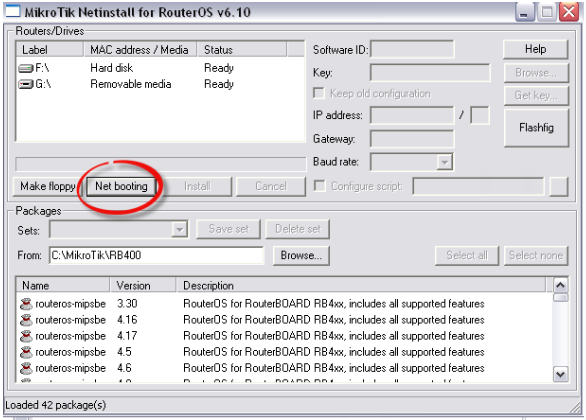Viewport: 586px width, 420px height.
Task: Click the Key input field
Action: coord(430,72)
